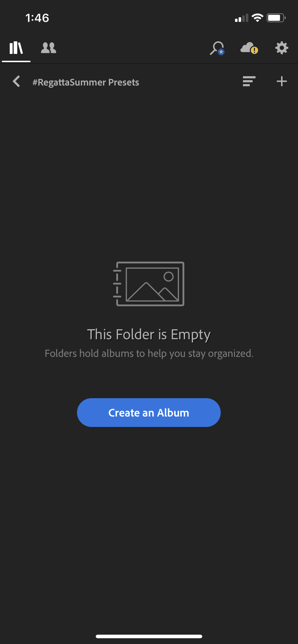This screenshot has height=644, width=298.
Task: Tap the Wi-Fi status icon
Action: click(257, 18)
